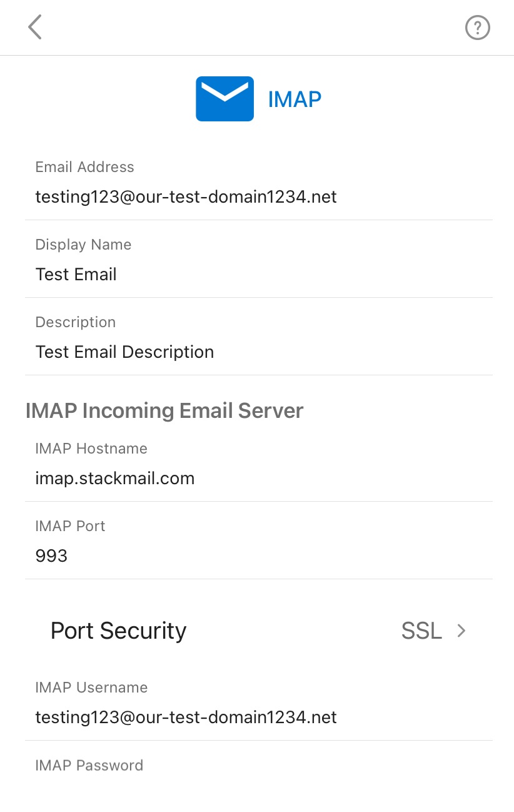This screenshot has width=514, height=812.
Task: Click the Description label
Action: pyautogui.click(x=76, y=322)
